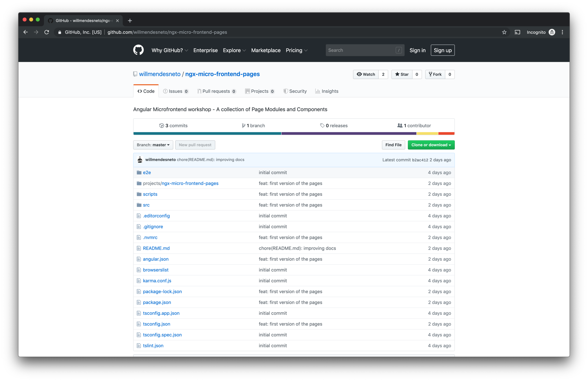Open the e2e folder
The image size is (588, 381).
point(147,172)
